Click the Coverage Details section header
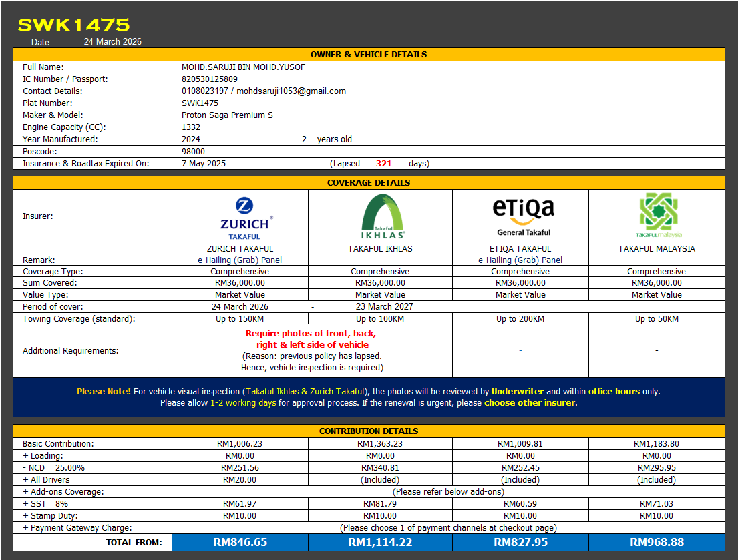The image size is (738, 560). click(x=369, y=183)
